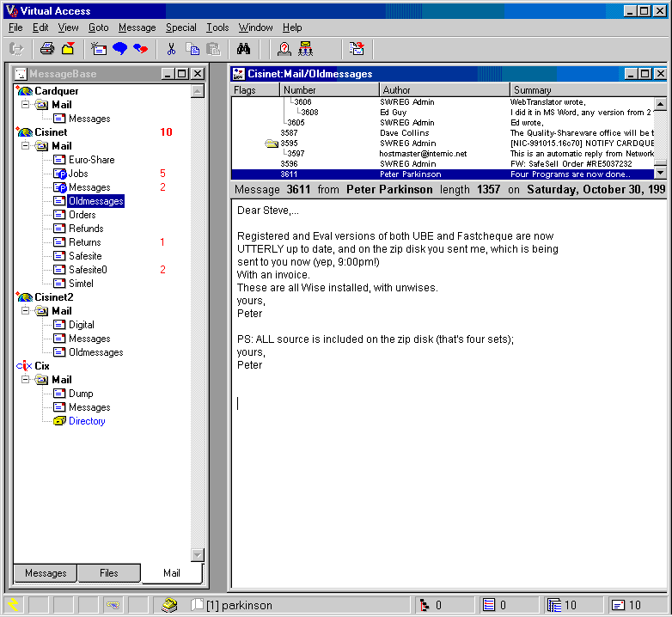
Task: Sort by the Summary column header
Action: 588,90
